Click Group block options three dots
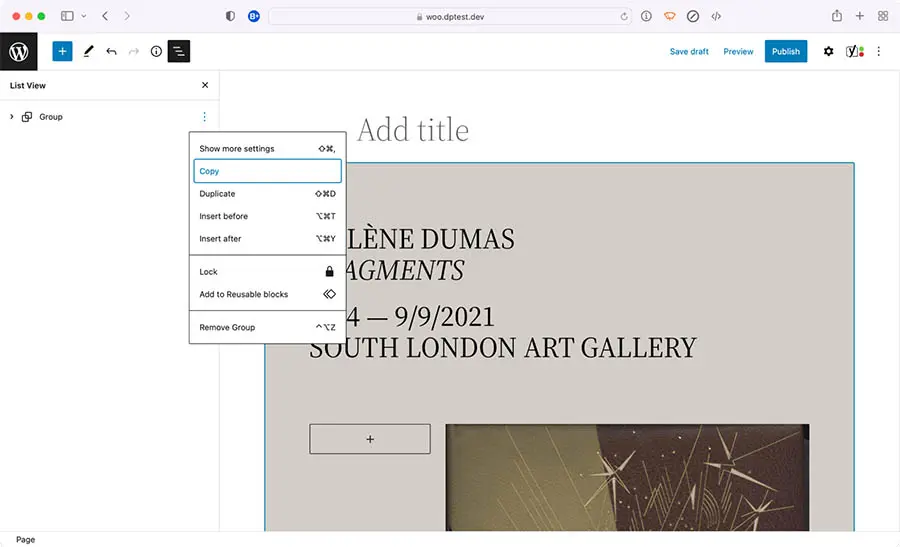 tap(204, 117)
